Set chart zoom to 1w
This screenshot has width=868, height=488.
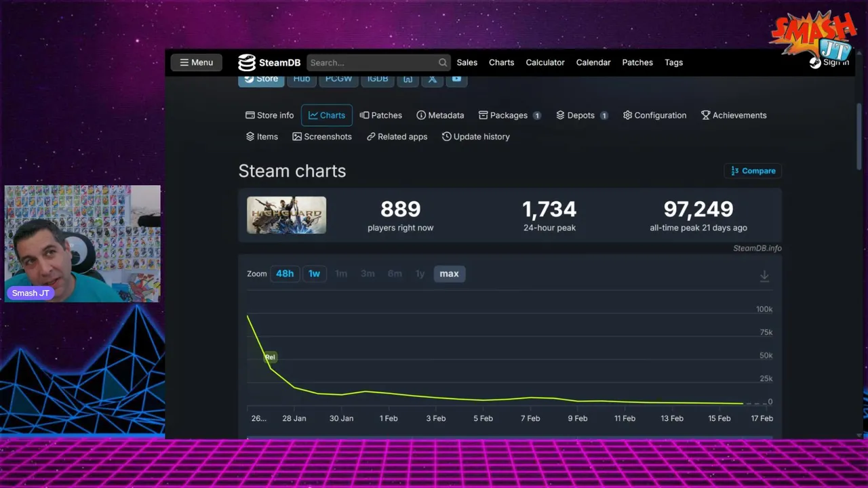pos(314,274)
